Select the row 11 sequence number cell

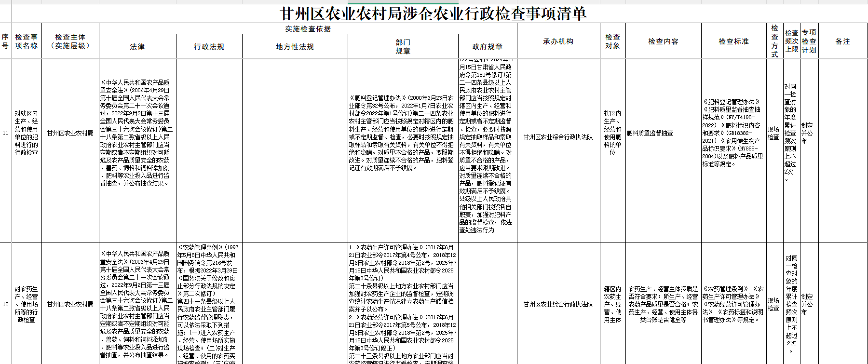tap(5, 133)
